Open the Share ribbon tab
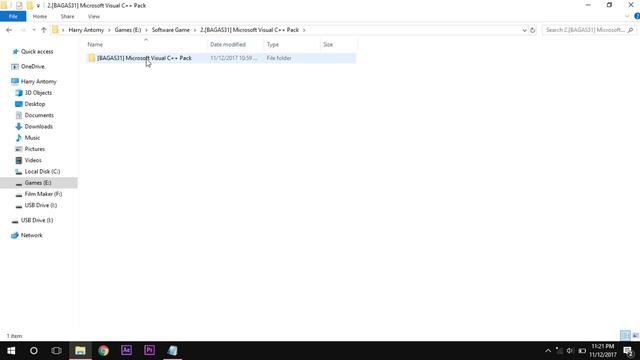 pyautogui.click(x=67, y=16)
